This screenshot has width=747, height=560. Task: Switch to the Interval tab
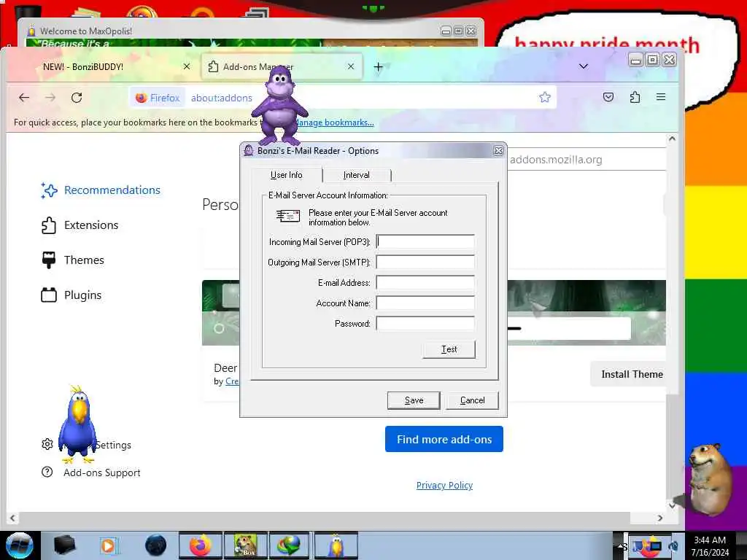coord(356,175)
